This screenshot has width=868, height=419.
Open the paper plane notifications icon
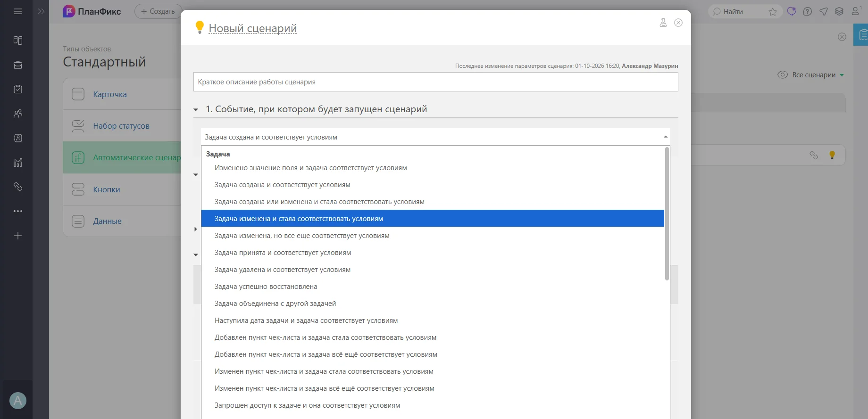824,11
